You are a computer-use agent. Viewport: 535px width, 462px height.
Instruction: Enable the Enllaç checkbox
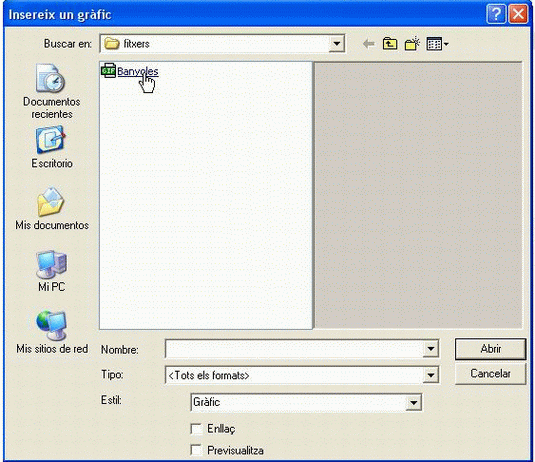tap(196, 429)
